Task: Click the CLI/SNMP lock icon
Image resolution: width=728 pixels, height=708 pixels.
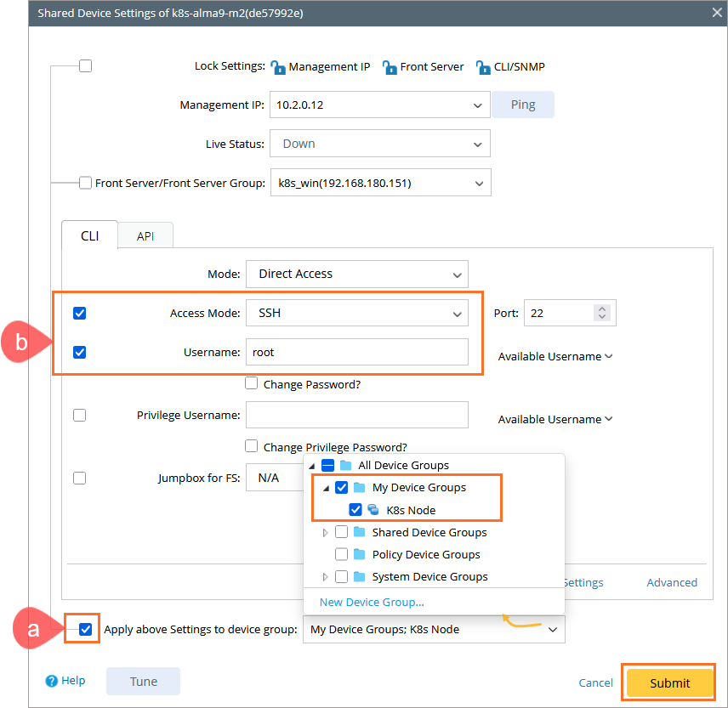Action: click(483, 67)
